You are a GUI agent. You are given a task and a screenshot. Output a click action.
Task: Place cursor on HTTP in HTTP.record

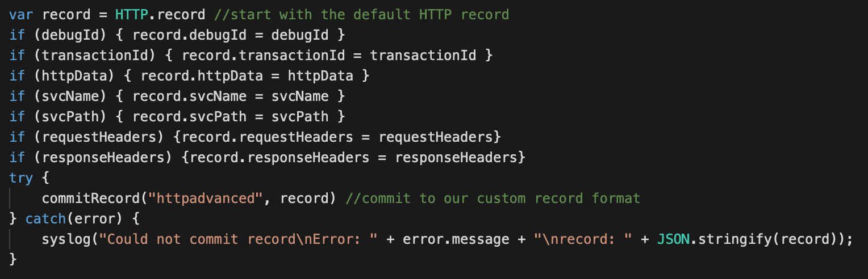131,14
